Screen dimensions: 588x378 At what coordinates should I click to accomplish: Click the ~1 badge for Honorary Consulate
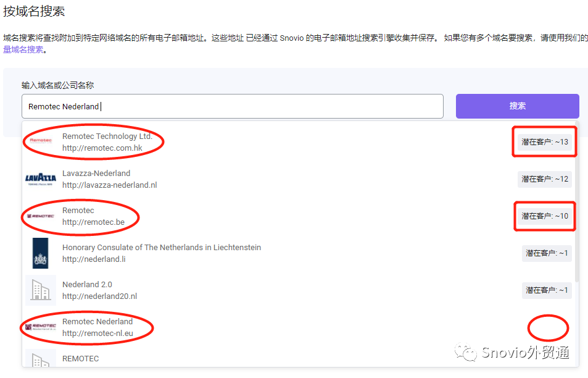point(547,253)
